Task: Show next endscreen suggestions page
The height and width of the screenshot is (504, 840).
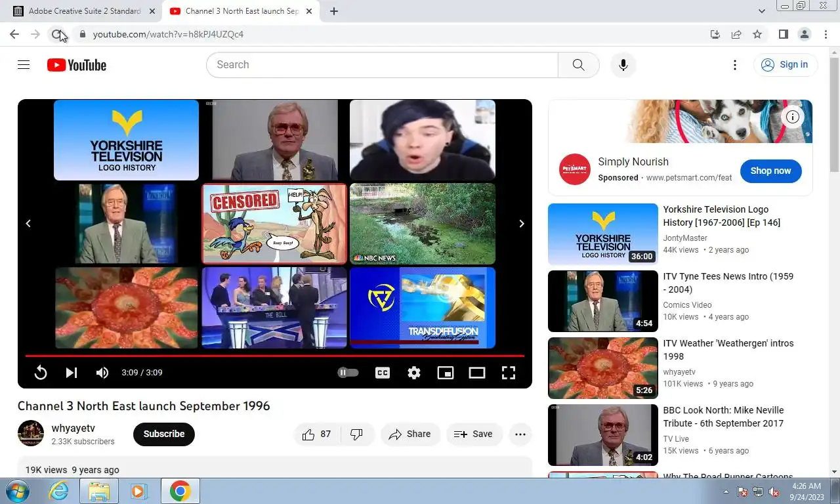Action: (x=522, y=224)
